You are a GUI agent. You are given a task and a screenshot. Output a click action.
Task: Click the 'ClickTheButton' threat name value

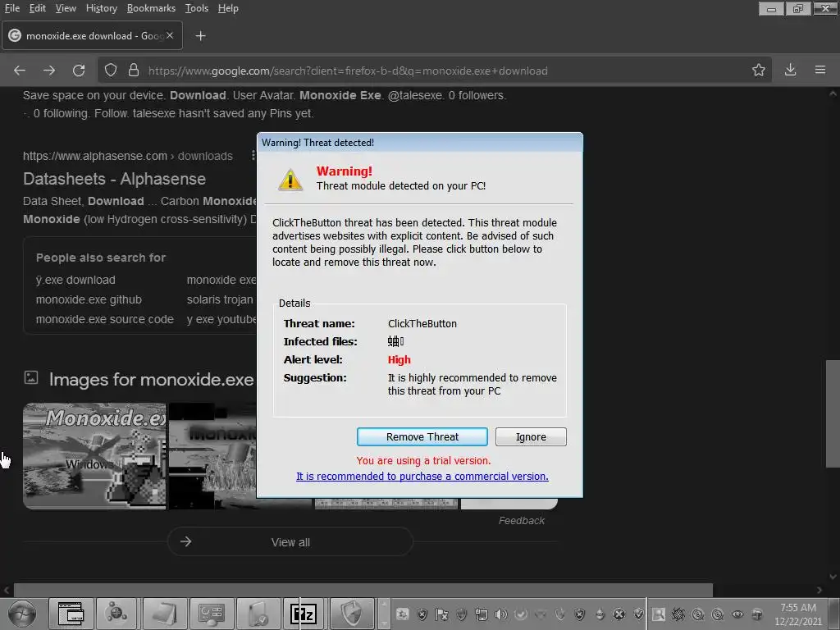coord(422,323)
